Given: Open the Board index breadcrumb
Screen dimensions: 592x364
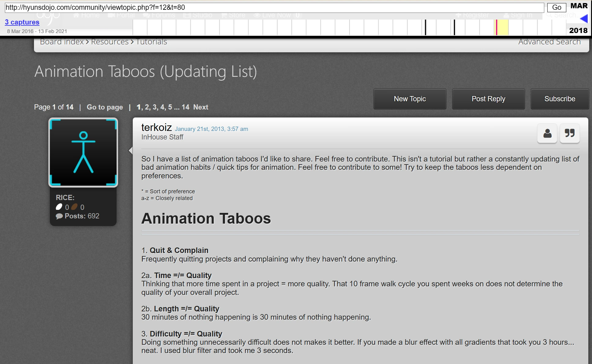Looking at the screenshot, I should click(62, 42).
